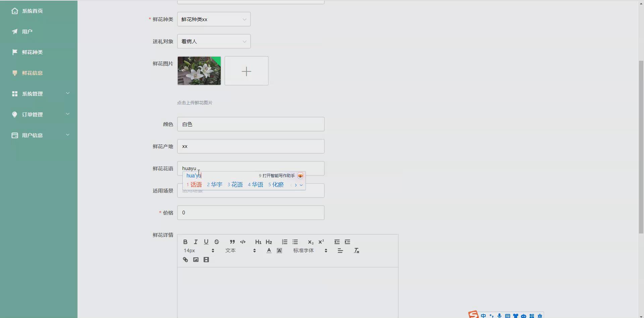Viewport: 644px width, 318px height.
Task: Apply bold formatting in the editor
Action: tap(185, 242)
